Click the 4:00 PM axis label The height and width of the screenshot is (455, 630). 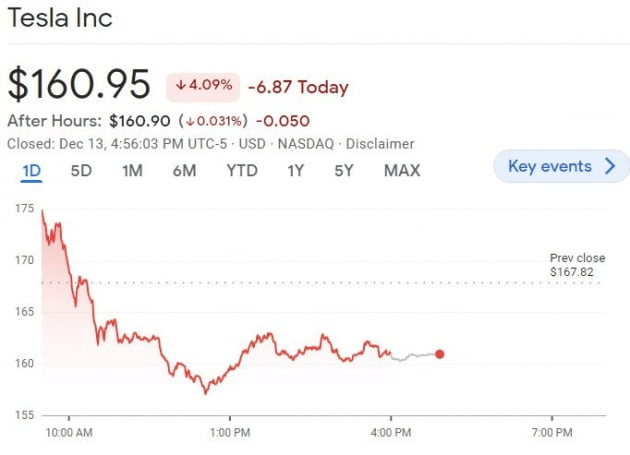(x=390, y=432)
